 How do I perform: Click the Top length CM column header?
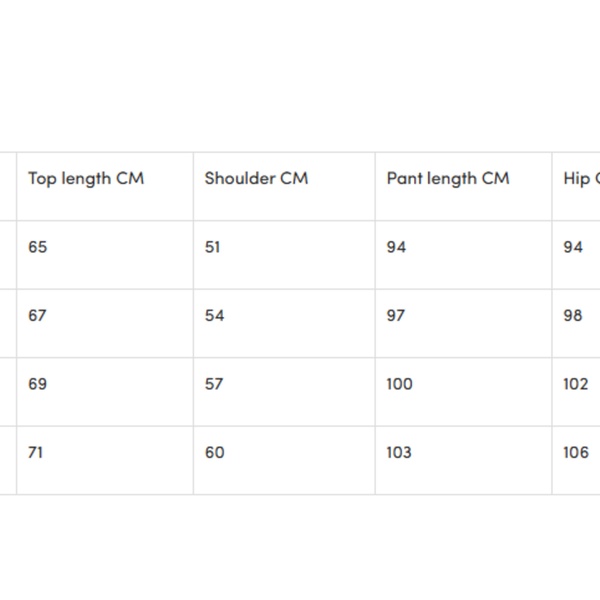coord(86,179)
